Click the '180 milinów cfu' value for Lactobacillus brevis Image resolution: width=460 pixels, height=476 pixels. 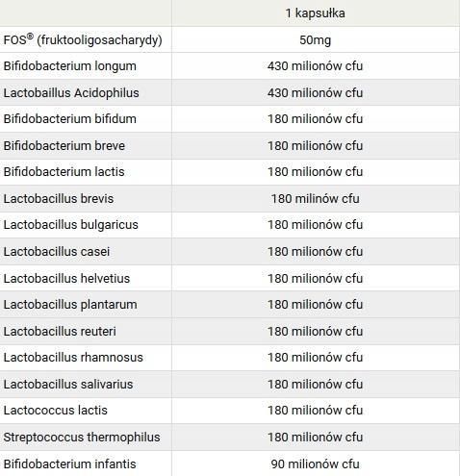click(315, 199)
